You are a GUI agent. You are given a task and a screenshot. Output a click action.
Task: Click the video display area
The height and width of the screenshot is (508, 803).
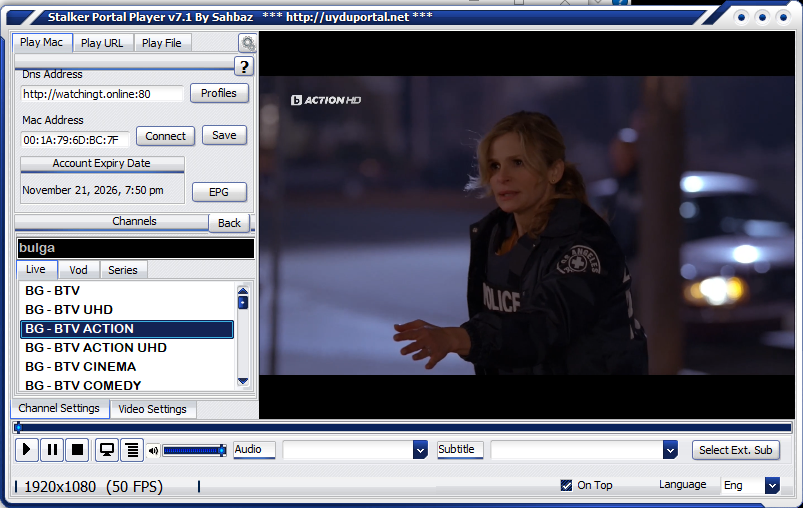pos(526,225)
